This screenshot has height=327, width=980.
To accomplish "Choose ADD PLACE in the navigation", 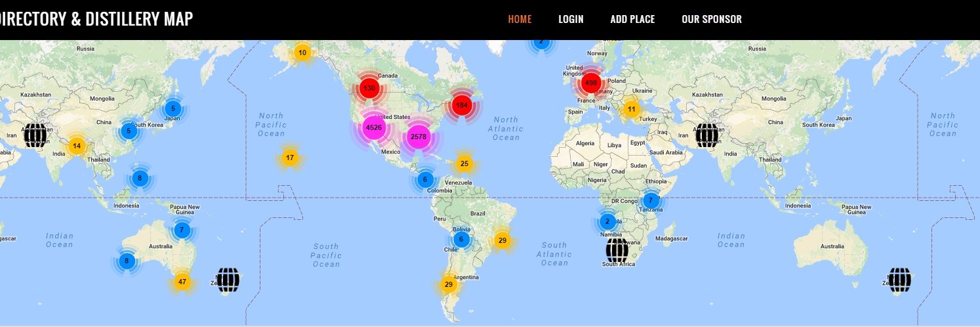I will [x=632, y=19].
